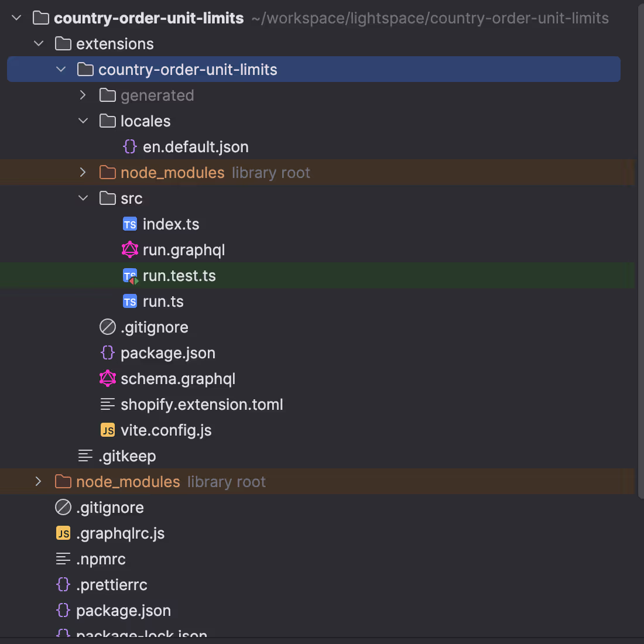Expand the root-level node_modules library root
644x644 pixels.
[x=39, y=481]
